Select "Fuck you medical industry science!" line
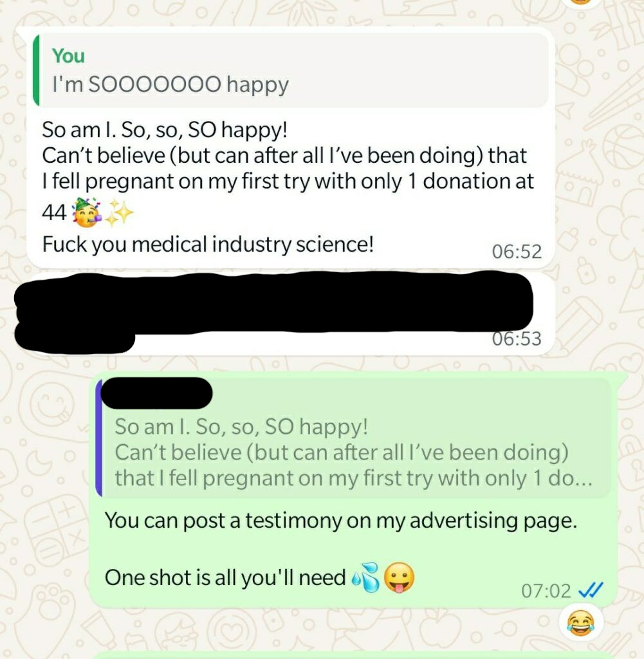 coord(208,244)
